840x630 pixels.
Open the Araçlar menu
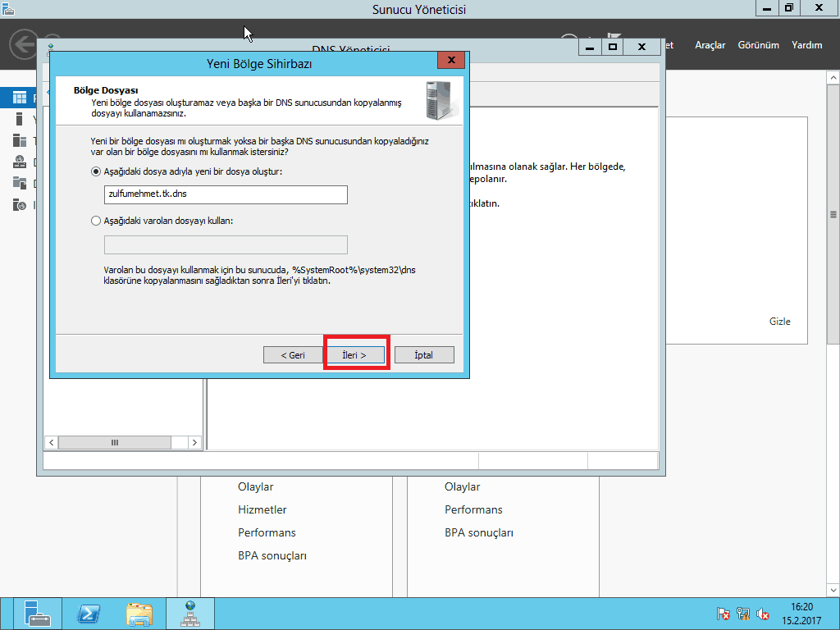(710, 45)
